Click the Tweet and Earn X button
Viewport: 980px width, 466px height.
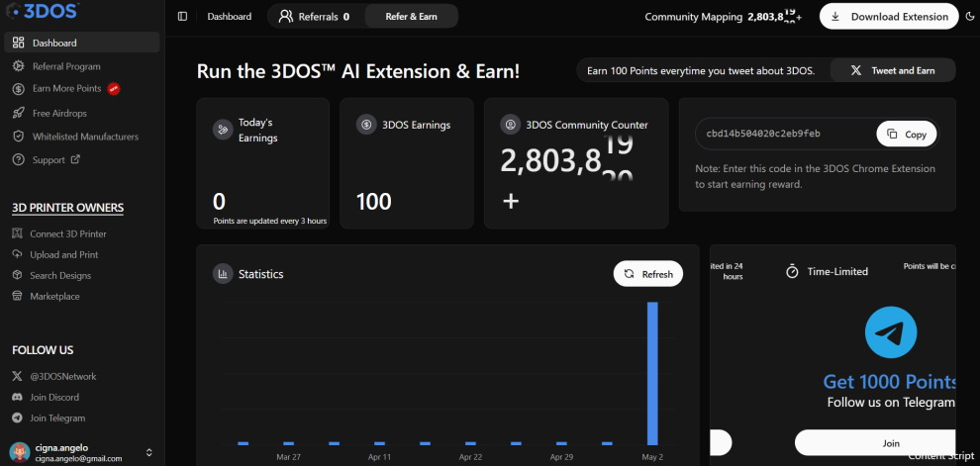click(x=893, y=70)
